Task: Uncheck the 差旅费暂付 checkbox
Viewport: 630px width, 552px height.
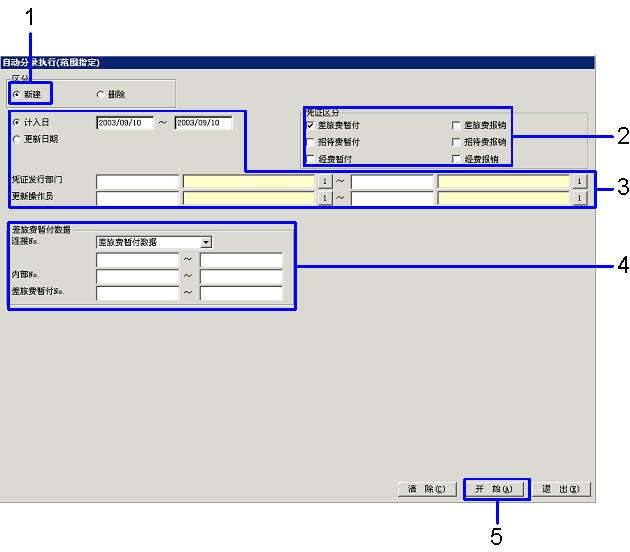Action: click(x=310, y=125)
